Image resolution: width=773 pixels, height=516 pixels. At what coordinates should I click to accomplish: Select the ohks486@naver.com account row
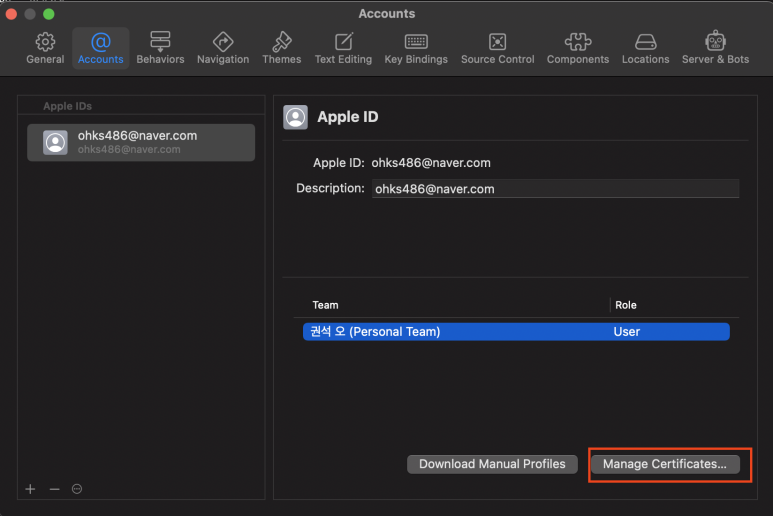(x=141, y=142)
